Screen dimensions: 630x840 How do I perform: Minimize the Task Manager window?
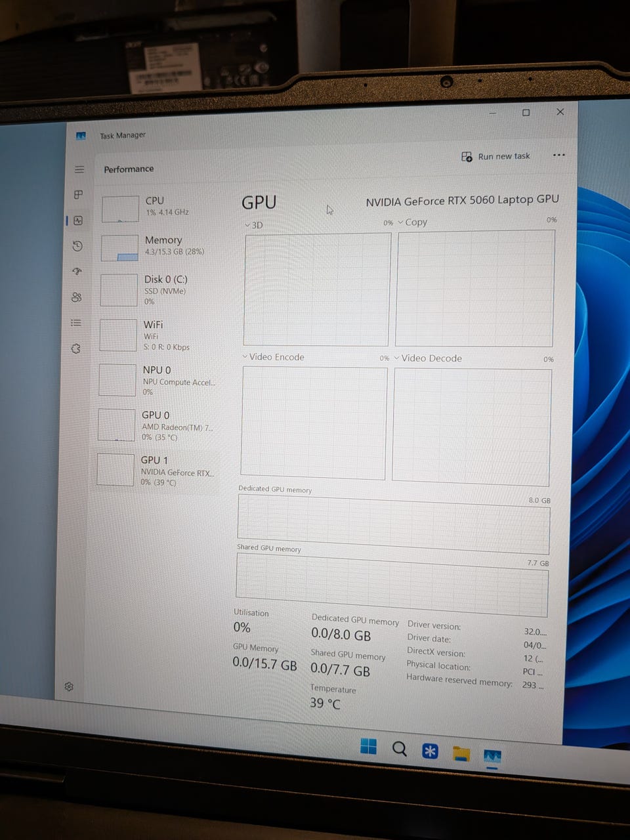coord(493,114)
